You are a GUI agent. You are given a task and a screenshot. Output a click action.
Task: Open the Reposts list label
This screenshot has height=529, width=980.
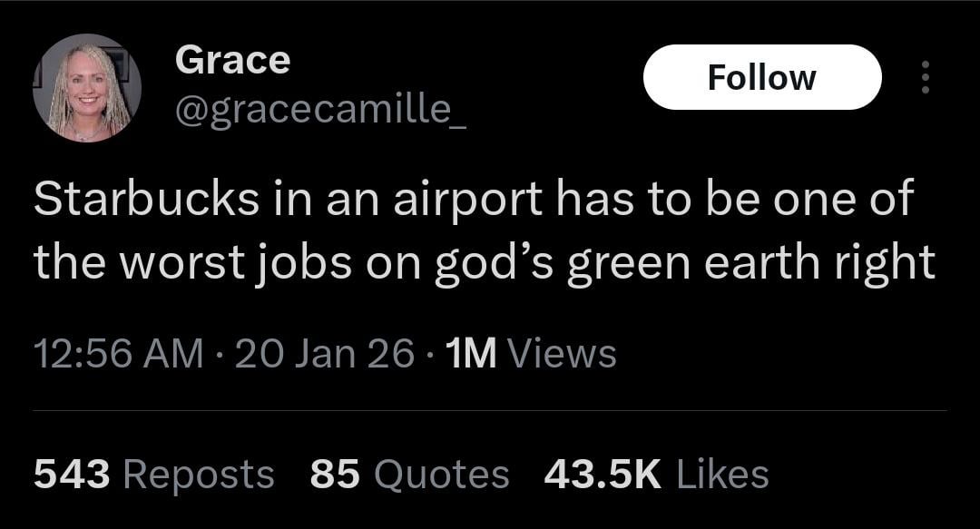point(197,474)
